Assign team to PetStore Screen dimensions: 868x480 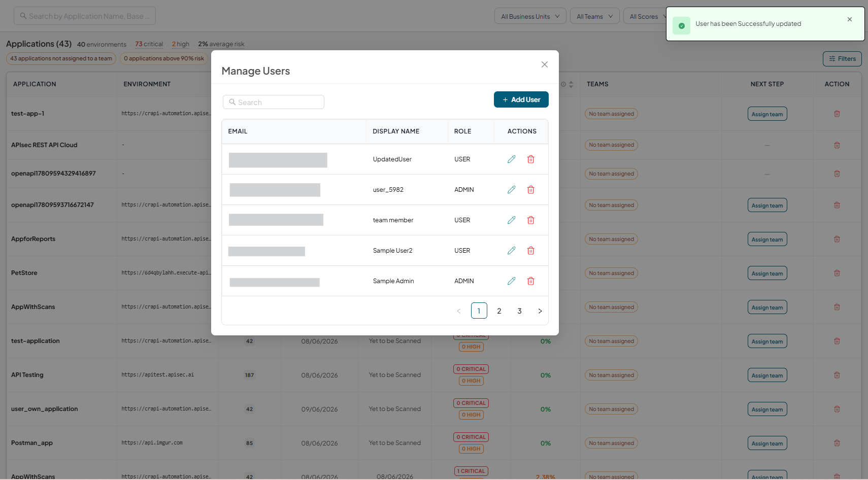[x=767, y=273]
